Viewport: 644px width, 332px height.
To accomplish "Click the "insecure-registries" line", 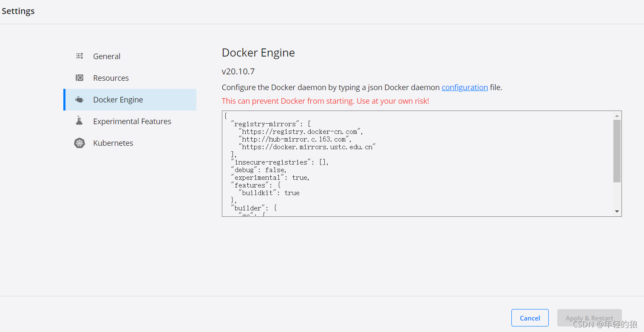I will [x=280, y=162].
